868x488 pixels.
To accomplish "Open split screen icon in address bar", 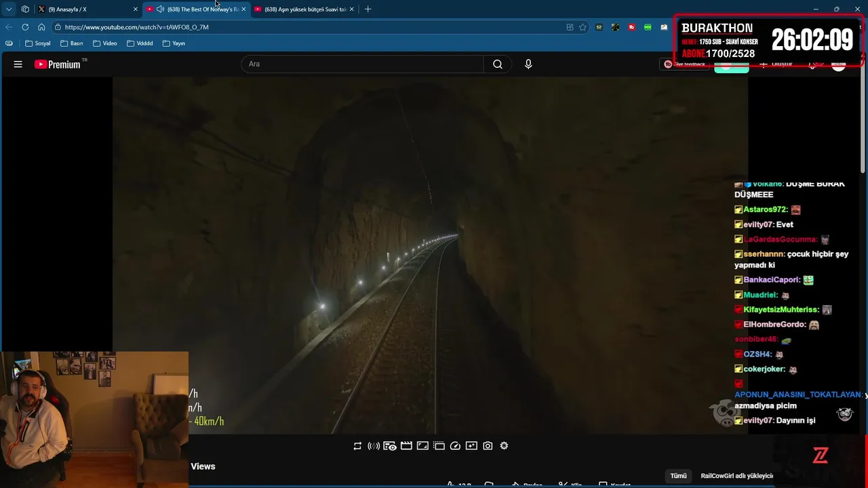I will [570, 27].
